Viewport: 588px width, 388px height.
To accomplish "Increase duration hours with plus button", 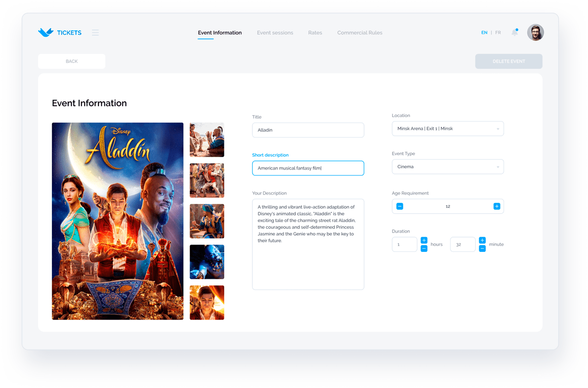I will click(424, 240).
